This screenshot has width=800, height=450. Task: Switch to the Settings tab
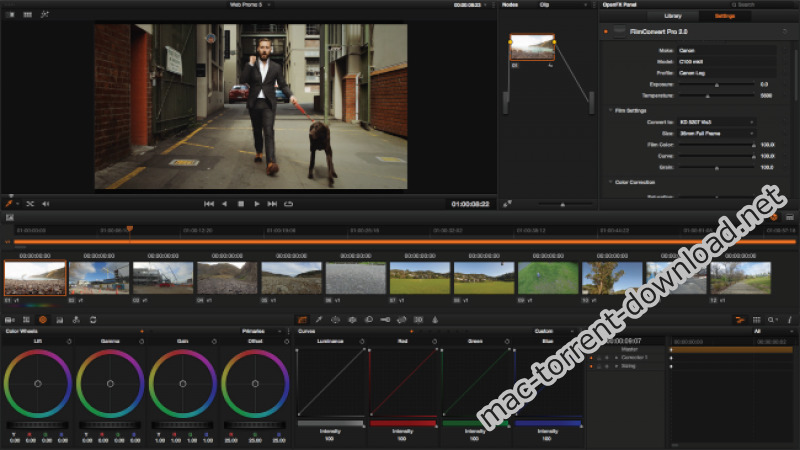click(752, 16)
